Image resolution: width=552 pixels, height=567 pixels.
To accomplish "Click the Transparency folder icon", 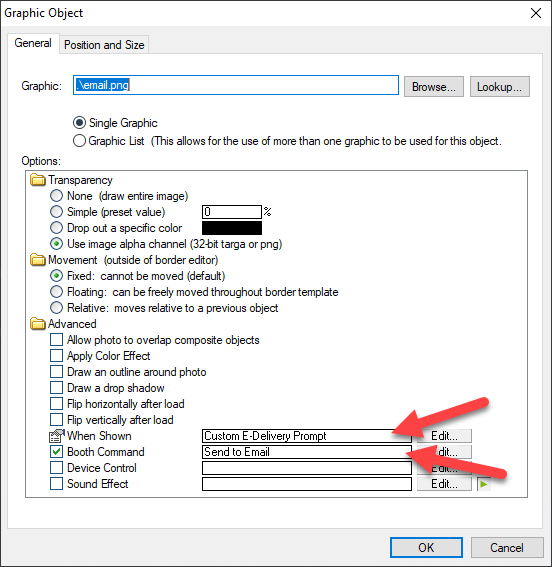I will 38,180.
